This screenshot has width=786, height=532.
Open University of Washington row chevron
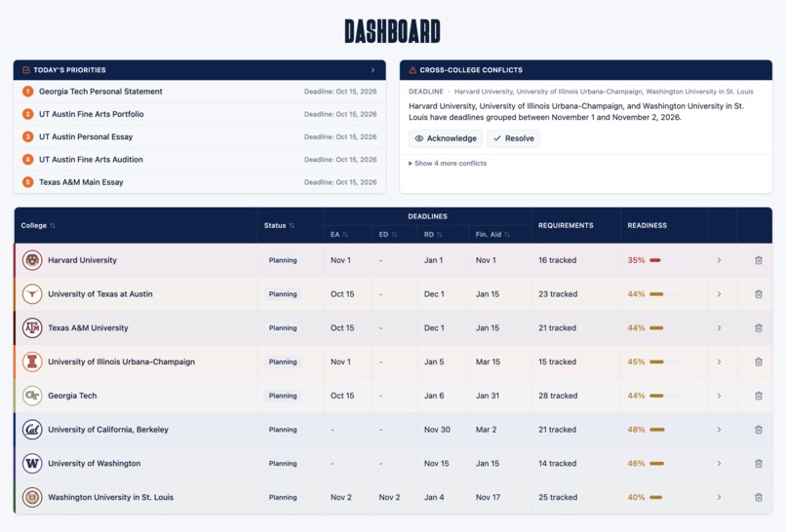719,464
